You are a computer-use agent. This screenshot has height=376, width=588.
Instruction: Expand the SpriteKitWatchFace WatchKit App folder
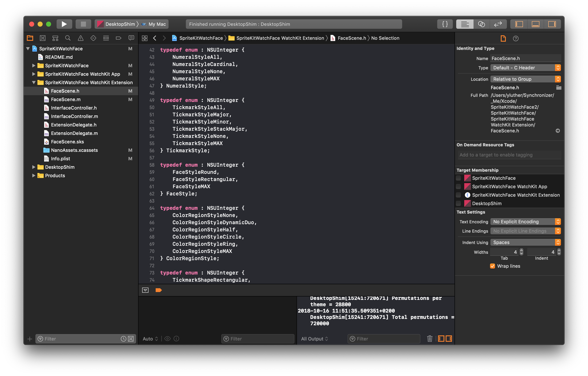point(34,74)
